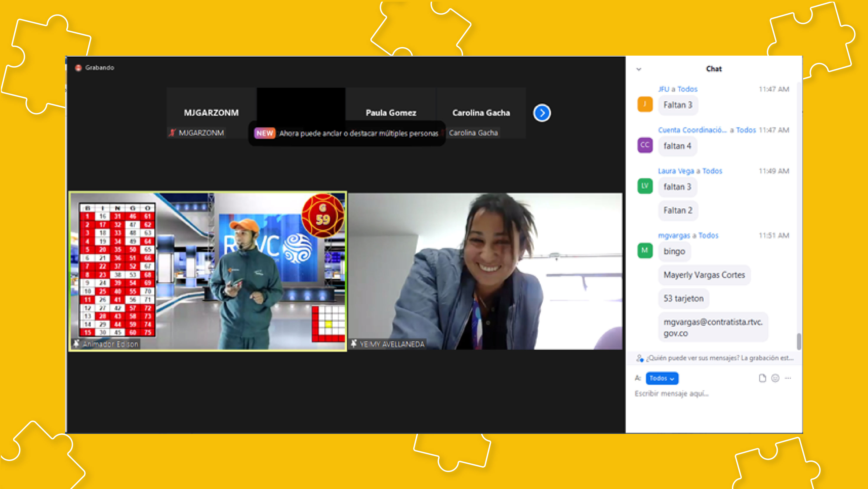Image resolution: width=868 pixels, height=489 pixels.
Task: Click Laura Vega's green LV avatar
Action: [x=645, y=186]
